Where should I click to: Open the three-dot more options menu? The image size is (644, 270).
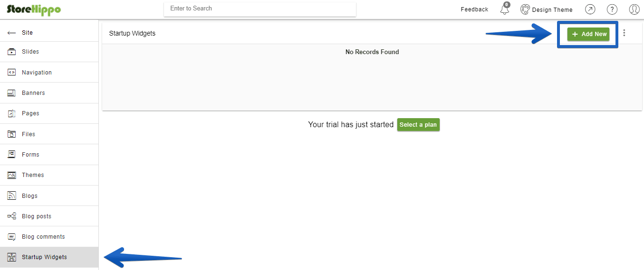tap(624, 33)
